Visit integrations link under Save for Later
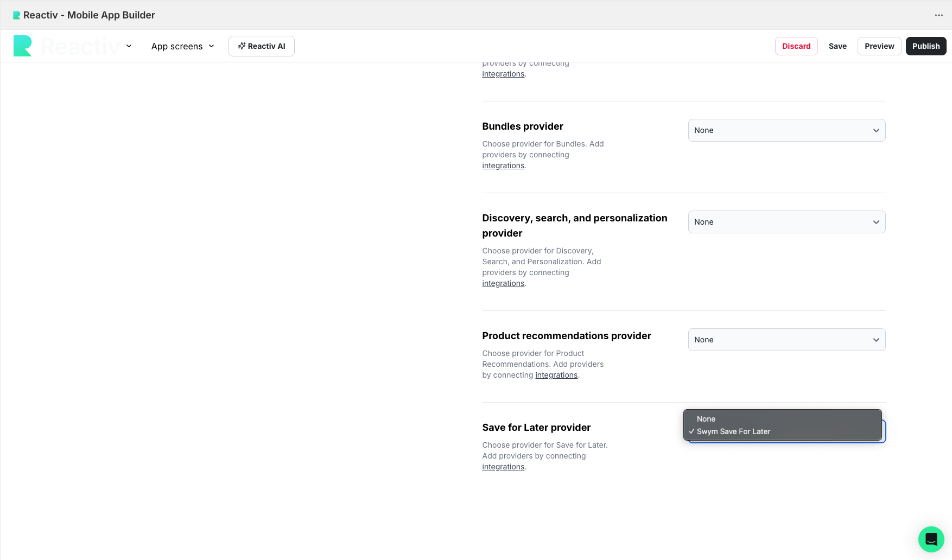Screen dimensions: 952x560 tap(503, 467)
